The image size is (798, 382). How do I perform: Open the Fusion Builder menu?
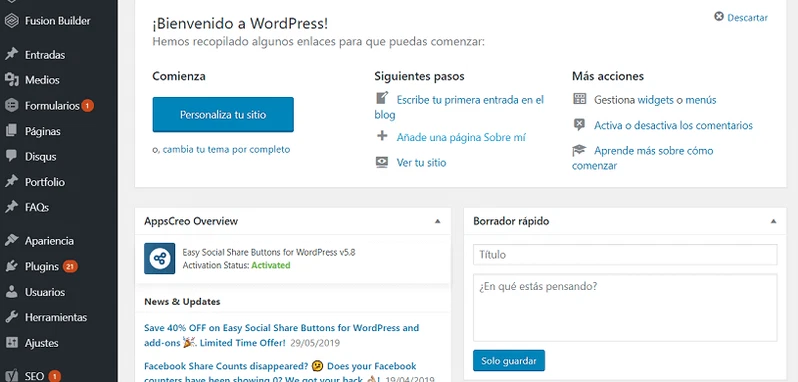pos(59,21)
